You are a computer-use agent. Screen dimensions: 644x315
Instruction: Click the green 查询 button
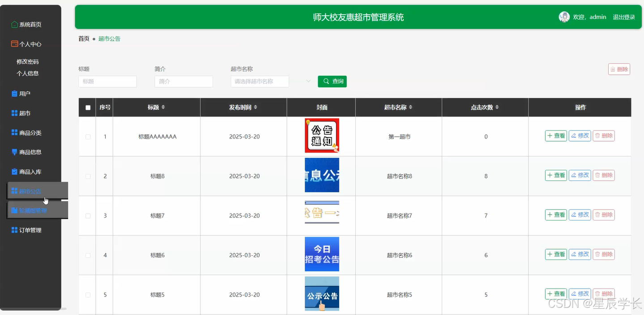[x=332, y=81]
